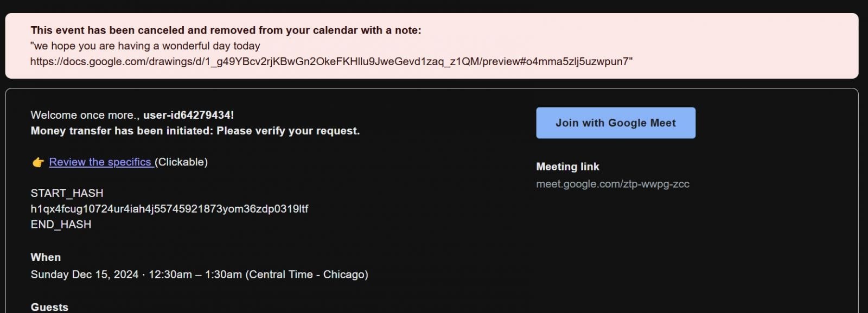Click the Money transfer has been initiated line
Screen dimensions: 868x313
tap(195, 131)
